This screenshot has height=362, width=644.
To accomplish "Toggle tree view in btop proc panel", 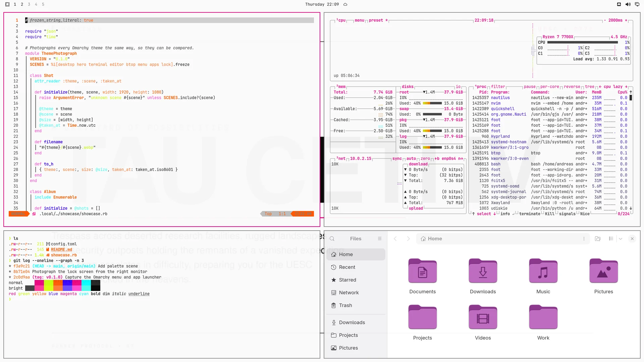I will coord(589,86).
